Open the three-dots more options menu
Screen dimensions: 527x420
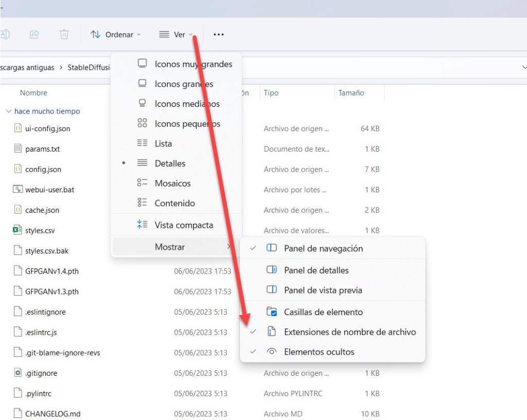click(x=219, y=34)
